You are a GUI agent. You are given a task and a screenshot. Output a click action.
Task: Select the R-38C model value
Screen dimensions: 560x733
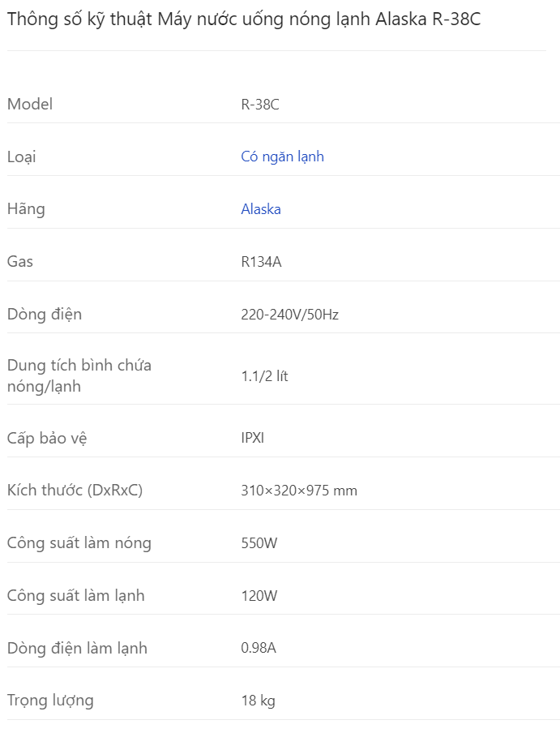260,104
